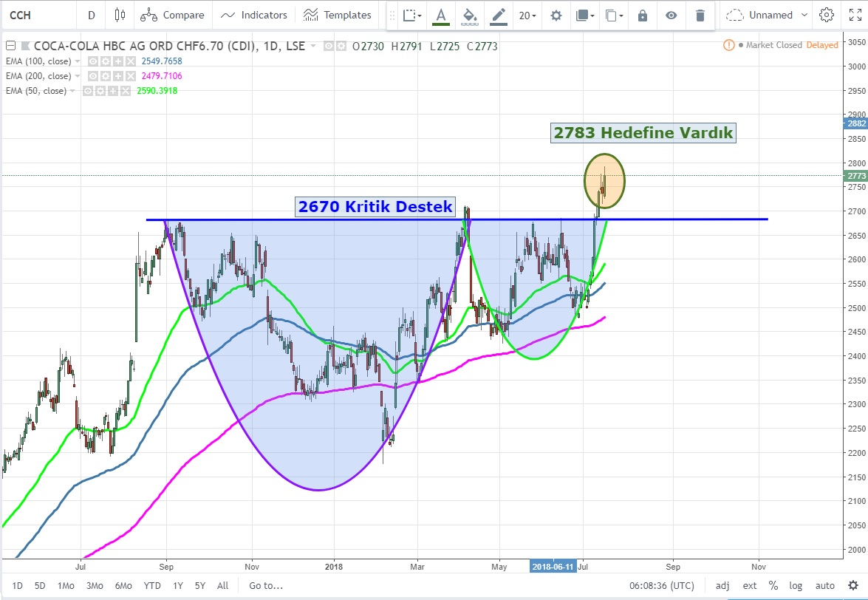868x600 pixels.
Task: Select the 3Mo time range
Action: tap(95, 586)
